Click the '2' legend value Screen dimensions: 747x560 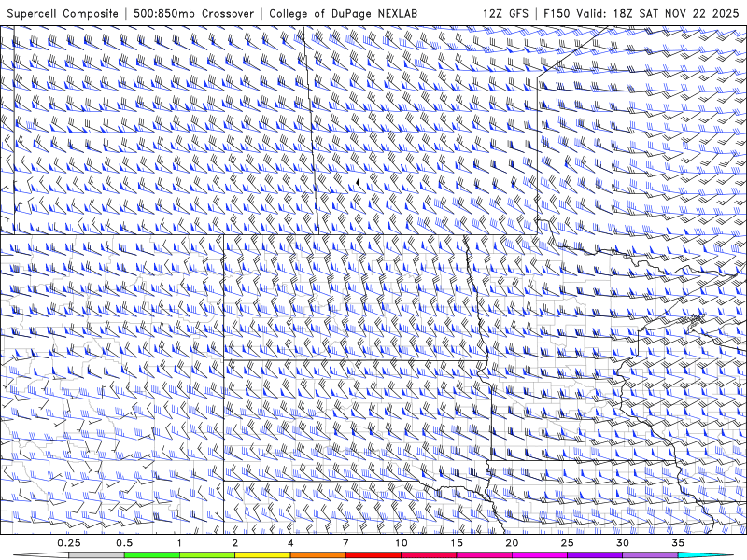[235, 543]
